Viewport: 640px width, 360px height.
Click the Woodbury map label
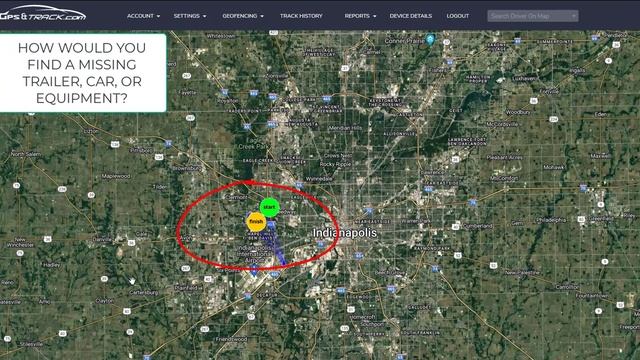(x=518, y=112)
